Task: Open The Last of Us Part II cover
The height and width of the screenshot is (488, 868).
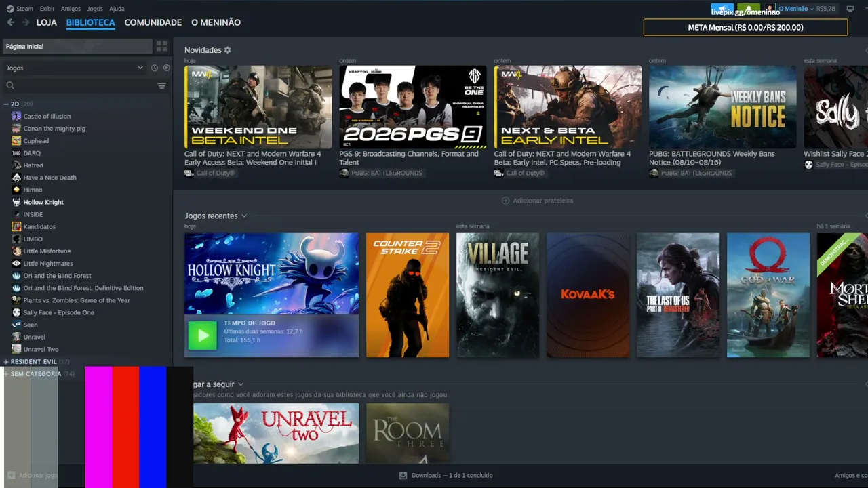Action: click(678, 295)
